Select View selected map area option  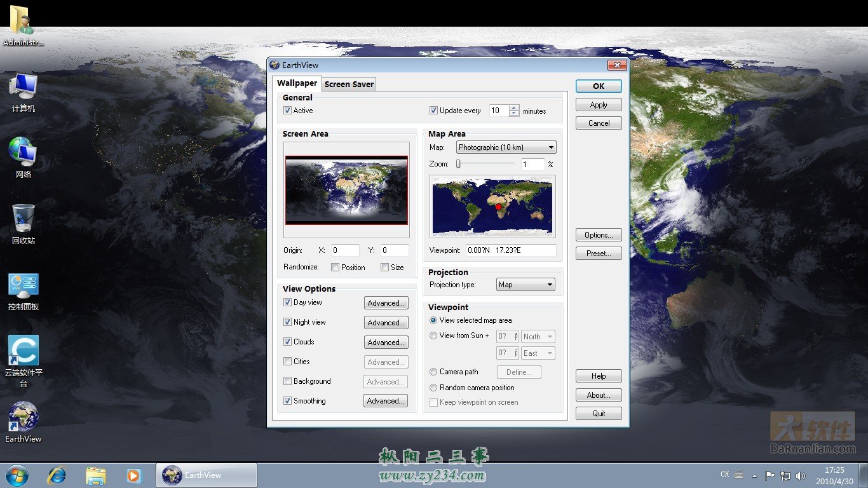pos(433,320)
